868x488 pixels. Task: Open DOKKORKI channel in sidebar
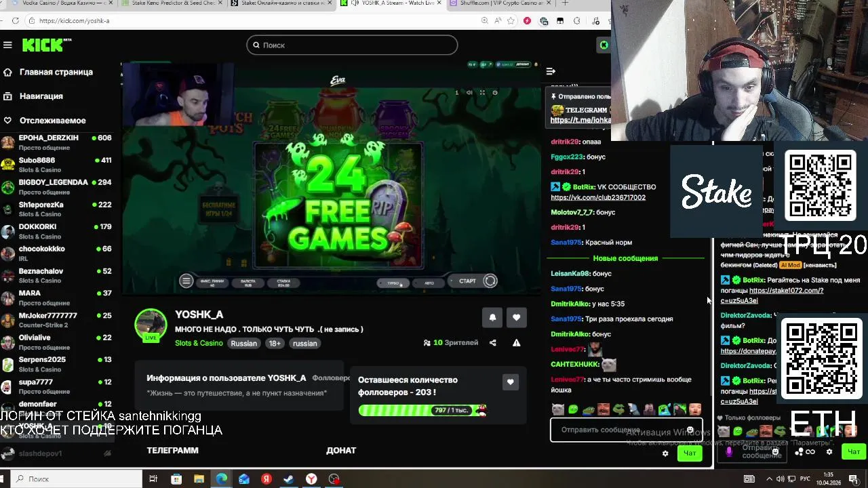pos(58,231)
